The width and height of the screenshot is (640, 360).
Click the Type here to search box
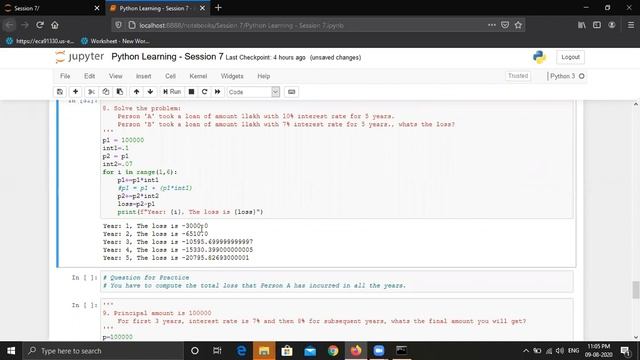[x=104, y=351]
